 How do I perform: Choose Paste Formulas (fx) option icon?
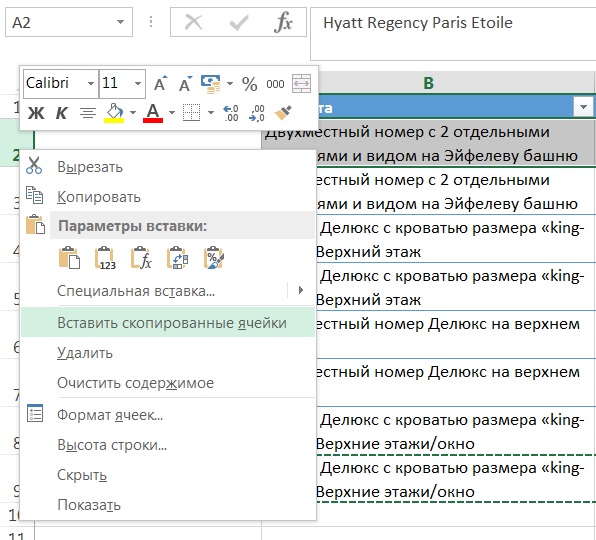pyautogui.click(x=141, y=258)
